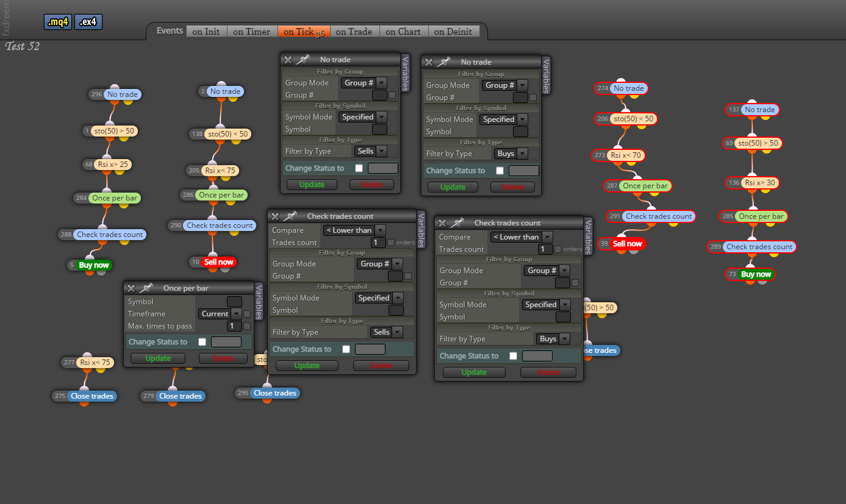This screenshot has height=504, width=846.
Task: Toggle Max. times to pass checkbox
Action: point(247,326)
